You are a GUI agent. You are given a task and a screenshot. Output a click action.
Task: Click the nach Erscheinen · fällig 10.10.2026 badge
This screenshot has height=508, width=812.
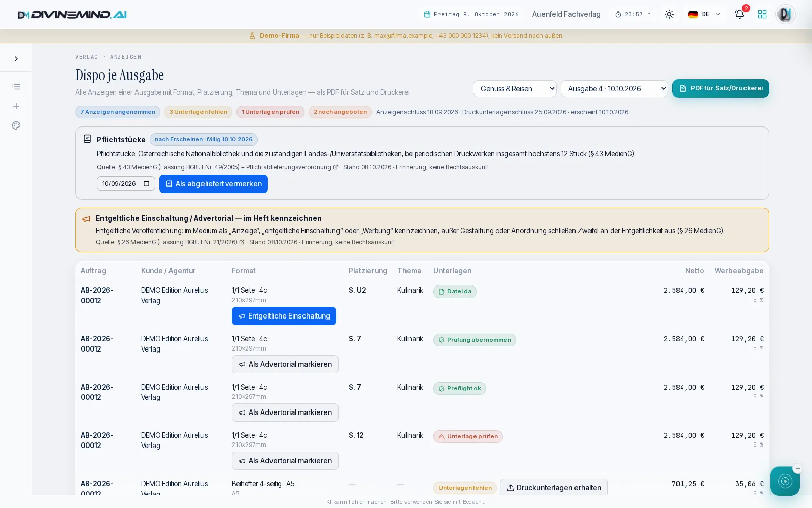point(204,139)
